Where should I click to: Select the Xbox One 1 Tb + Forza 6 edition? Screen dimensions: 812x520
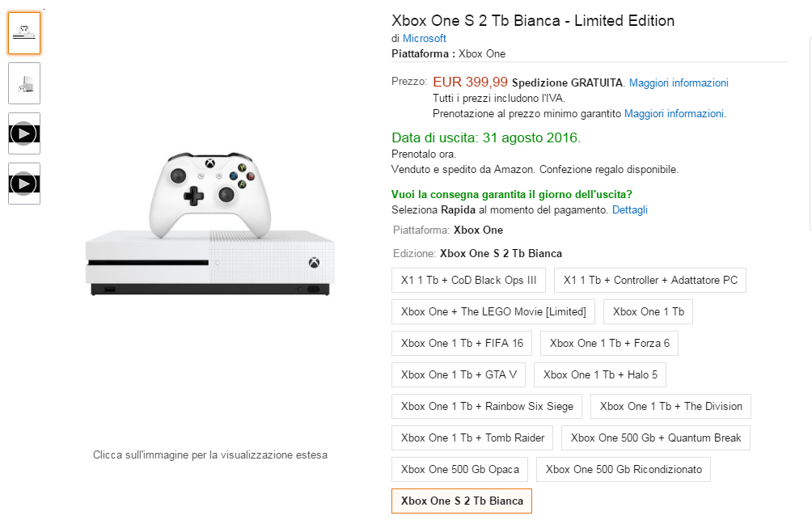pos(608,343)
